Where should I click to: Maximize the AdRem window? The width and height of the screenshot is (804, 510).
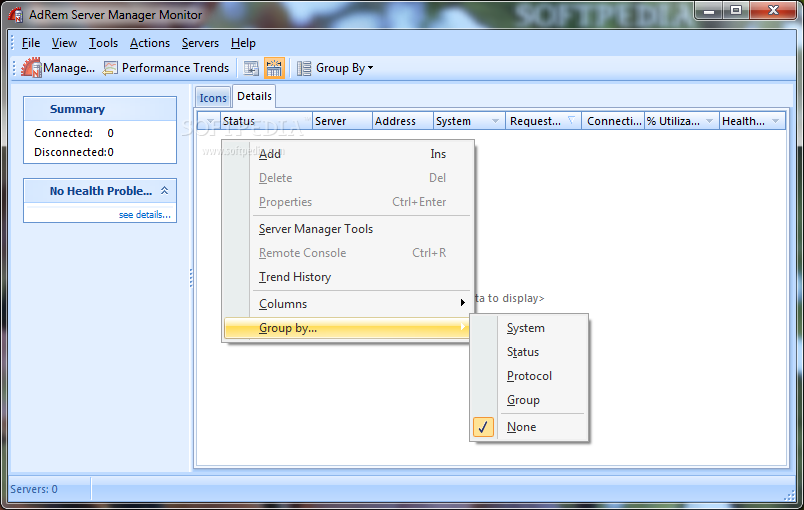[736, 10]
